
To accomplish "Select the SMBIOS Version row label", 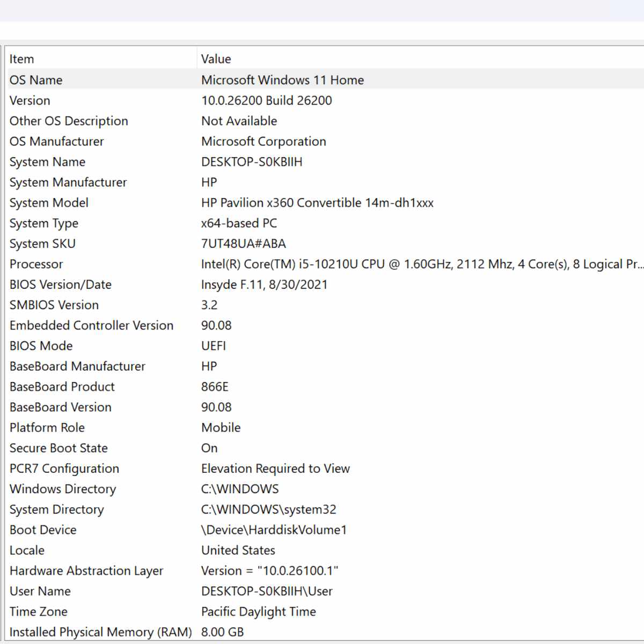I will click(54, 305).
